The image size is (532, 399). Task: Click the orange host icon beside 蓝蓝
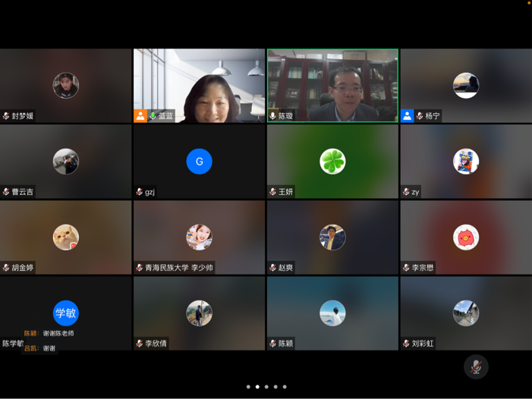(x=140, y=116)
